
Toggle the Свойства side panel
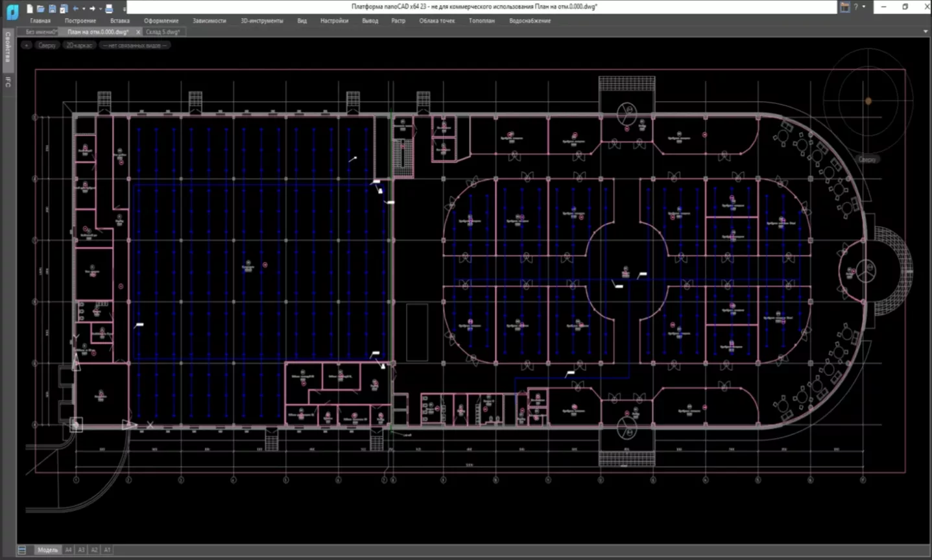[8, 48]
